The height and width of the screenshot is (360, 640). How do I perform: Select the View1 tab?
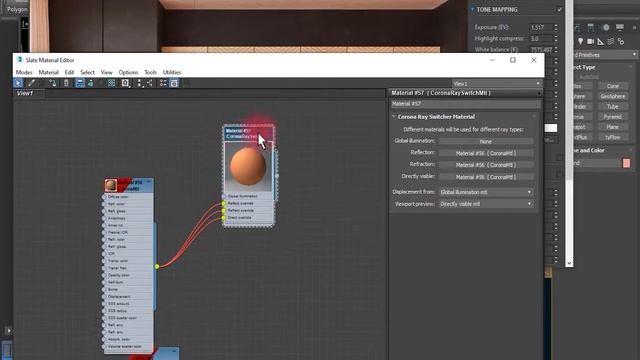pos(25,93)
